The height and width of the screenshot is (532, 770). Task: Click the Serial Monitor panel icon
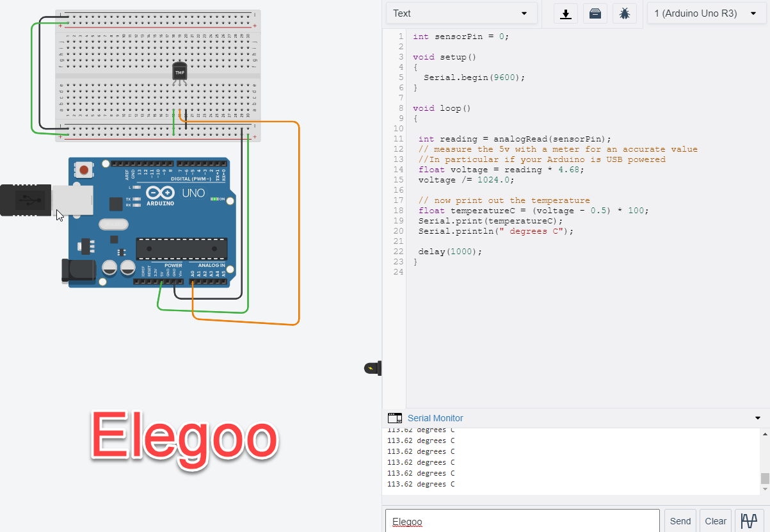(395, 418)
